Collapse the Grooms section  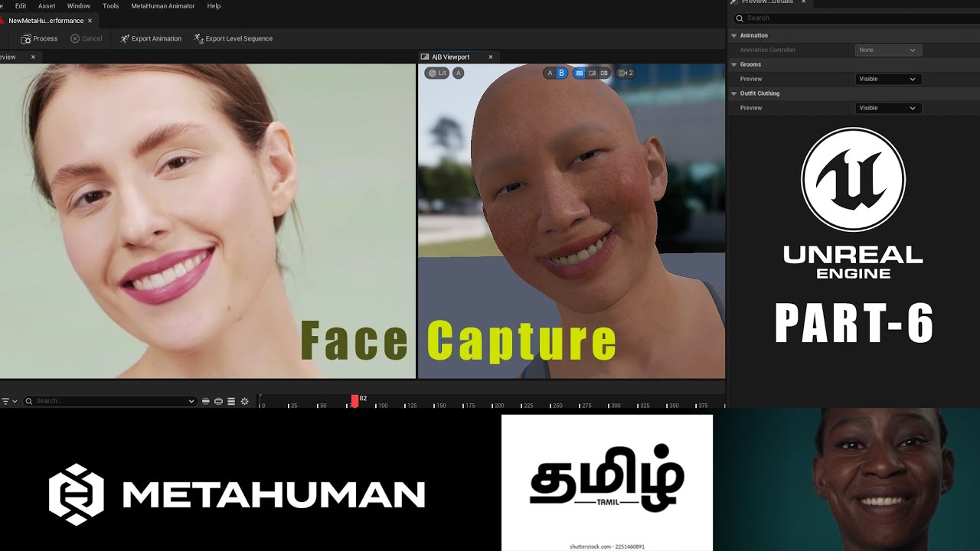pyautogui.click(x=734, y=64)
